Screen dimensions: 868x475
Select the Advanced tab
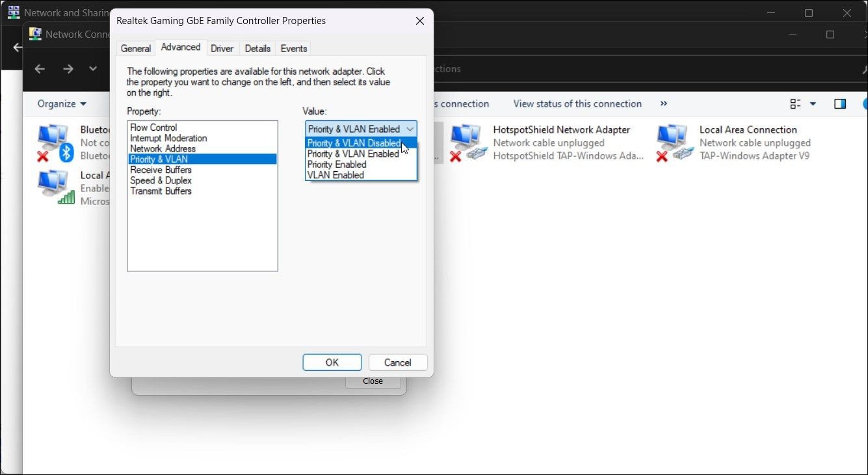coord(181,47)
